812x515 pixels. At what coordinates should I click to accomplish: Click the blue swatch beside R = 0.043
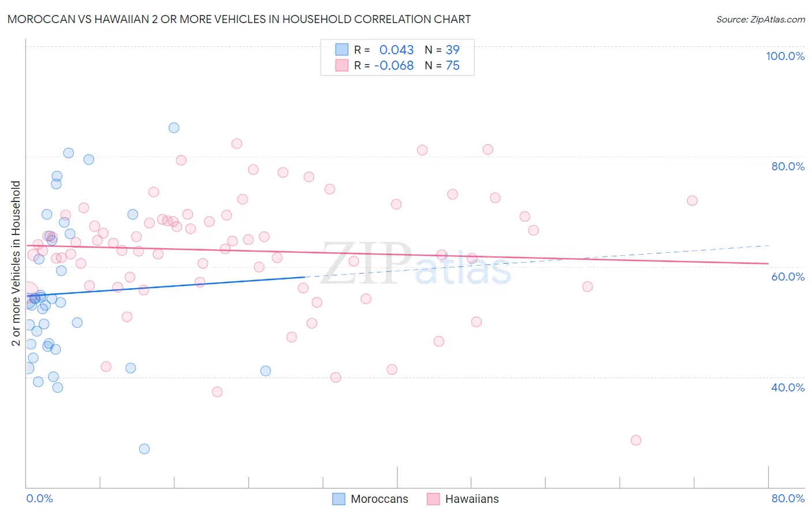point(342,50)
